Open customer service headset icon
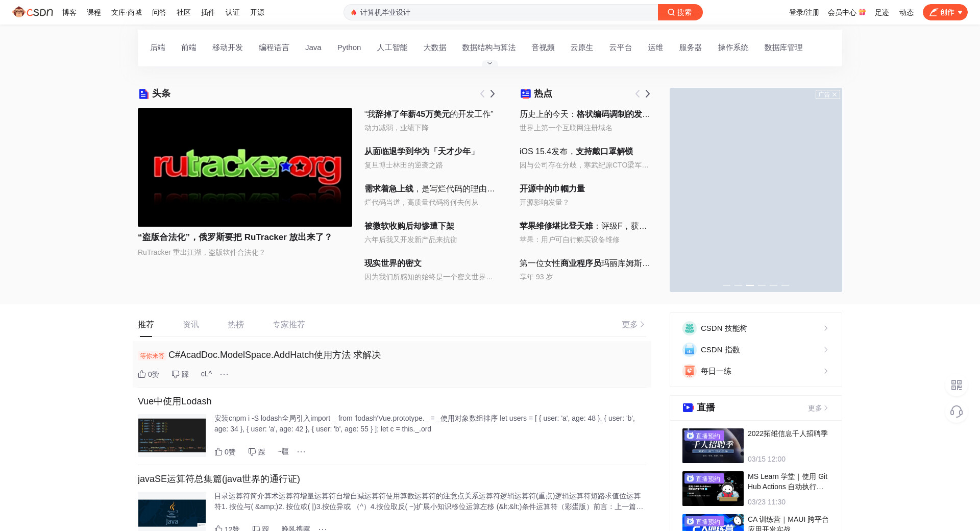 [x=956, y=412]
